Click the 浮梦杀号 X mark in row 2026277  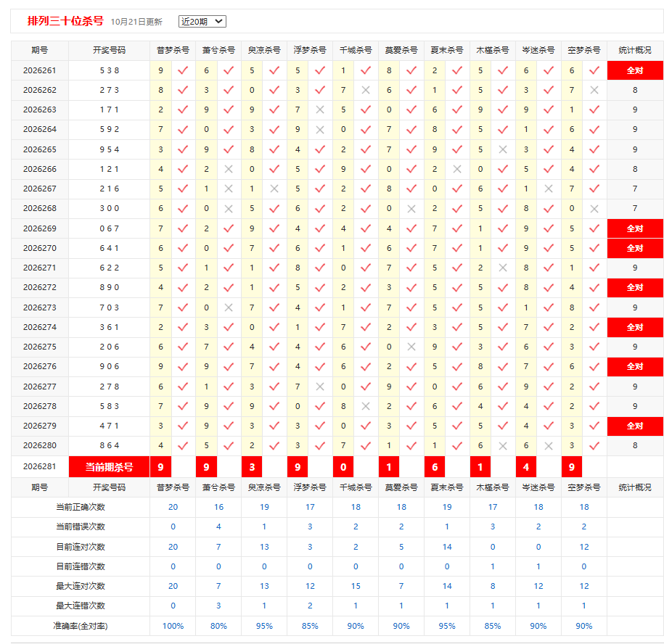click(320, 387)
